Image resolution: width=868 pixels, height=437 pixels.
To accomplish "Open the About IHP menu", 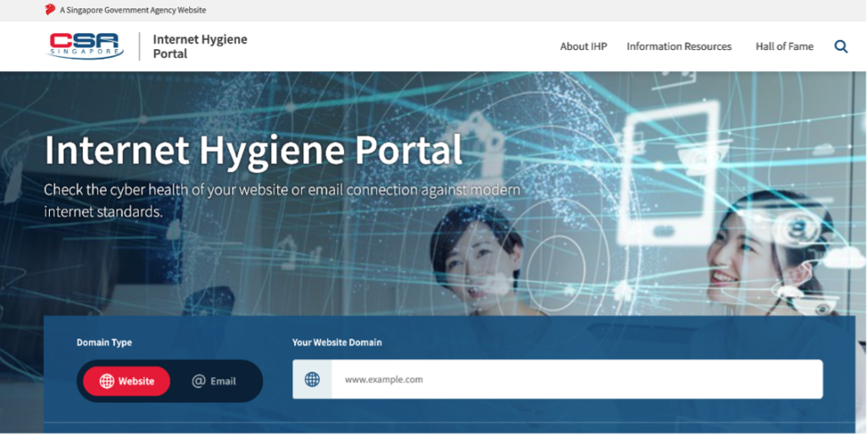I will [583, 47].
